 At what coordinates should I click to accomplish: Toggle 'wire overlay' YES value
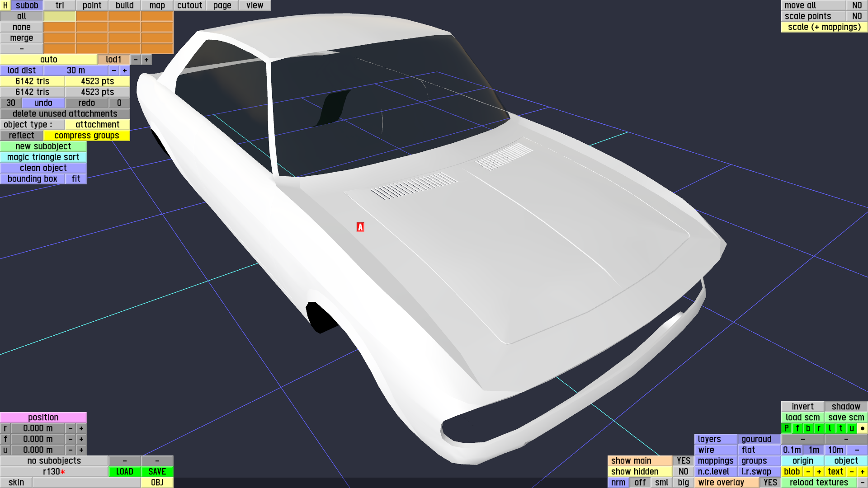[x=770, y=483]
